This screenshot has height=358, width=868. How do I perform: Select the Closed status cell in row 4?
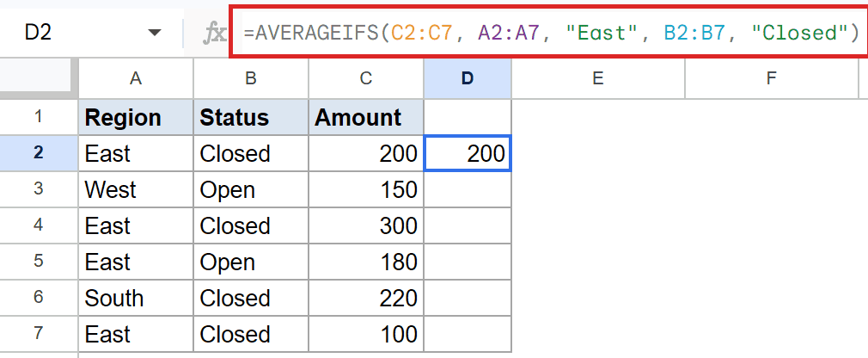(251, 225)
